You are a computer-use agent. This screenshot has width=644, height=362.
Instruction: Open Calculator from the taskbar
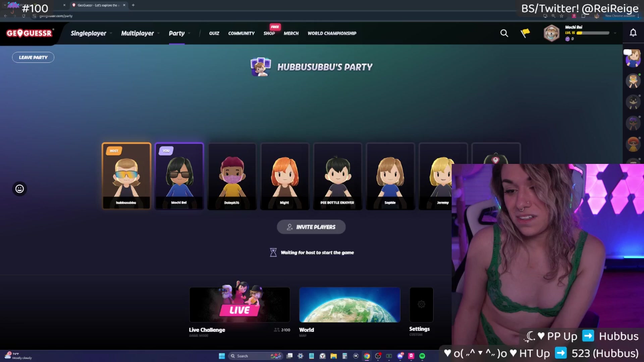(344, 356)
